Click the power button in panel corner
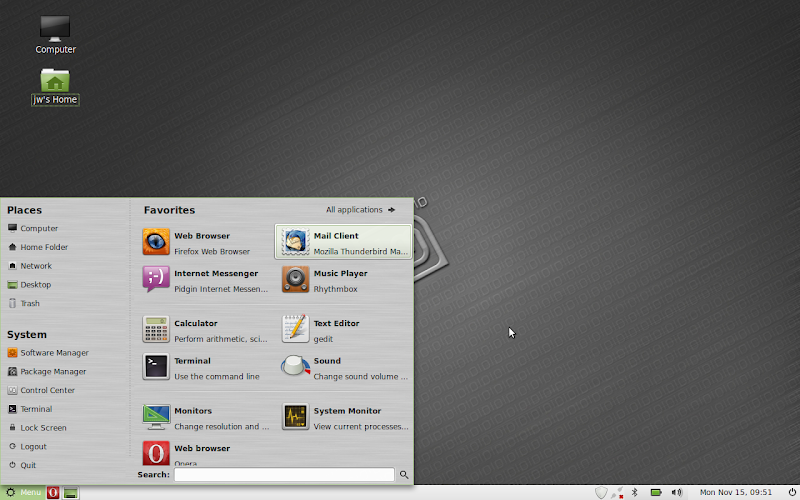Image resolution: width=800 pixels, height=500 pixels. [792, 492]
